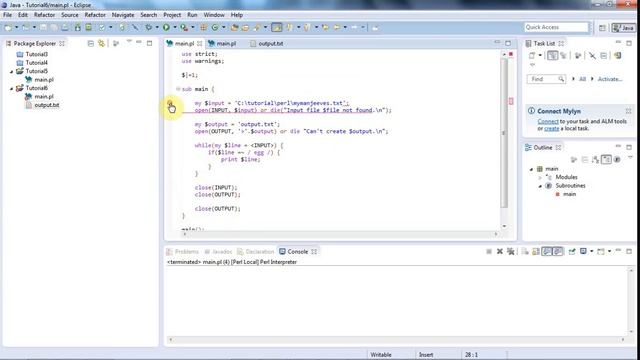This screenshot has width=640, height=360.
Task: Click Focus on Workweek icon in the Task List
Action: [578, 56]
